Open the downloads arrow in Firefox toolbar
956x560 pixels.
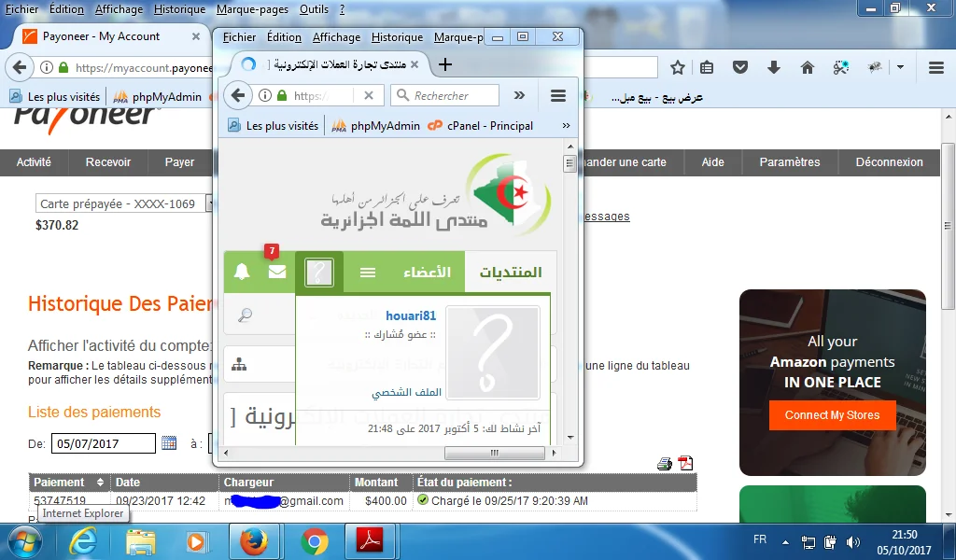coord(774,67)
